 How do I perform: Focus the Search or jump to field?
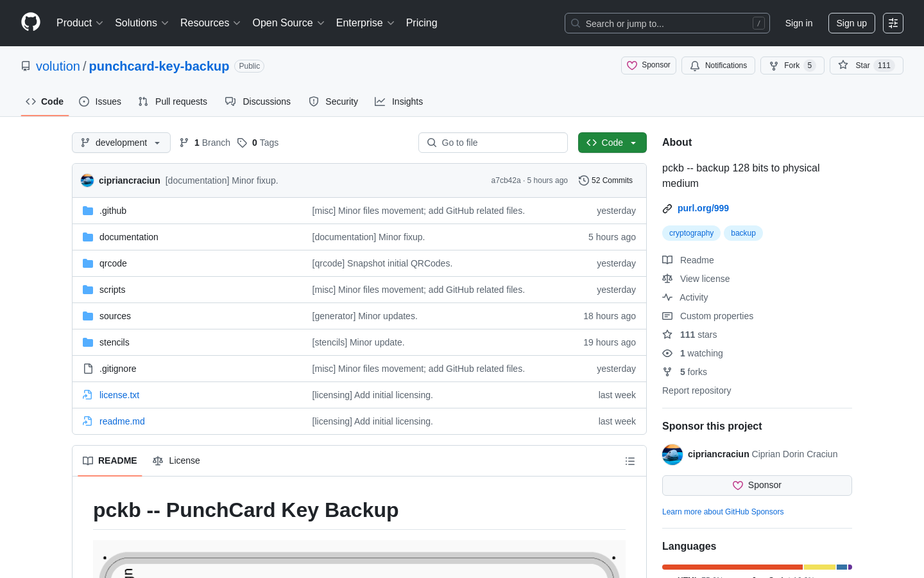pyautogui.click(x=667, y=23)
